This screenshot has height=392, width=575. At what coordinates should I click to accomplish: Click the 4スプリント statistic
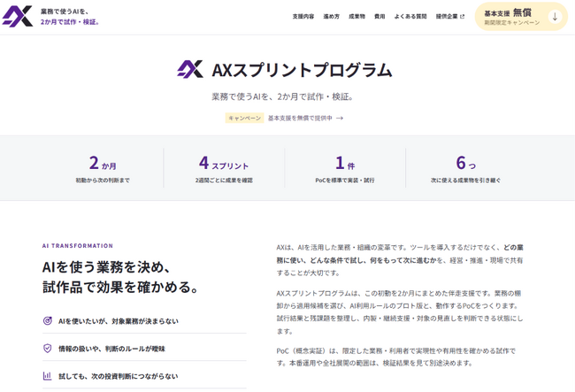(x=224, y=163)
